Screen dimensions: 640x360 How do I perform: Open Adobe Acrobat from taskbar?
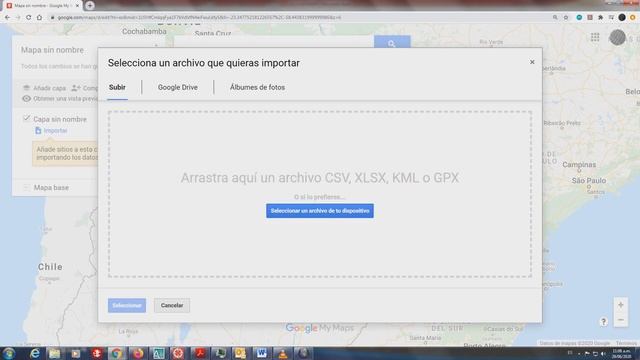pos(200,353)
